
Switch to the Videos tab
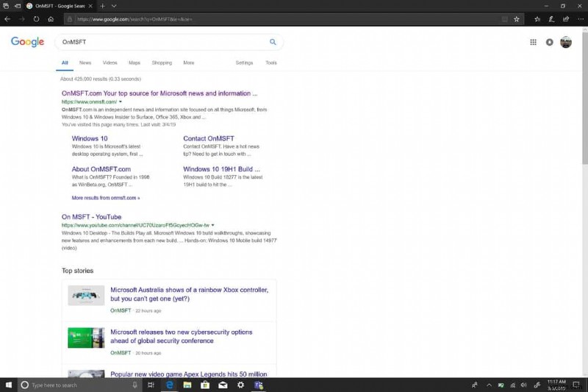[110, 63]
